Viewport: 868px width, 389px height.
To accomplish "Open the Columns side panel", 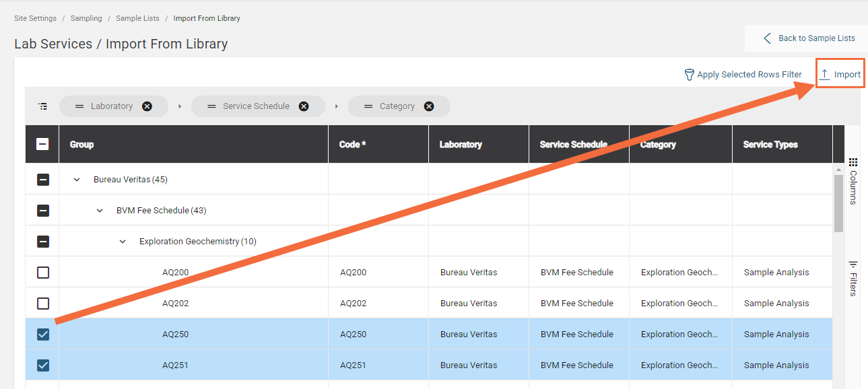I will [853, 182].
